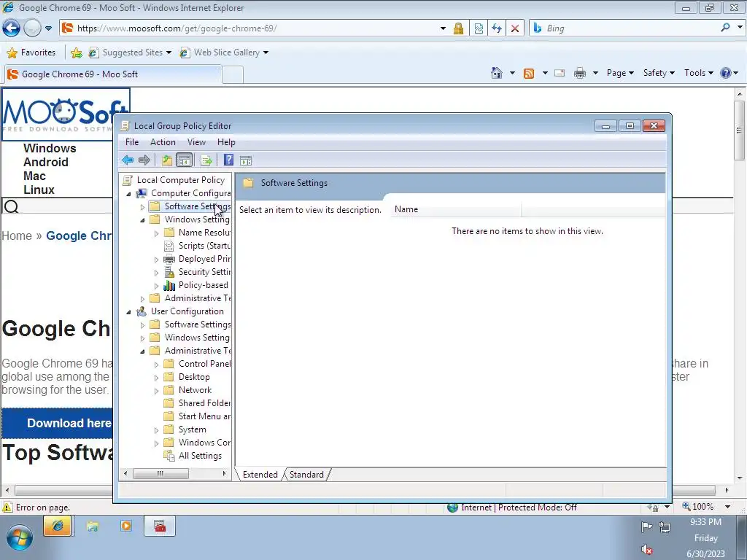The width and height of the screenshot is (747, 560).
Task: Open Windows Explorer from taskbar
Action: click(x=93, y=526)
